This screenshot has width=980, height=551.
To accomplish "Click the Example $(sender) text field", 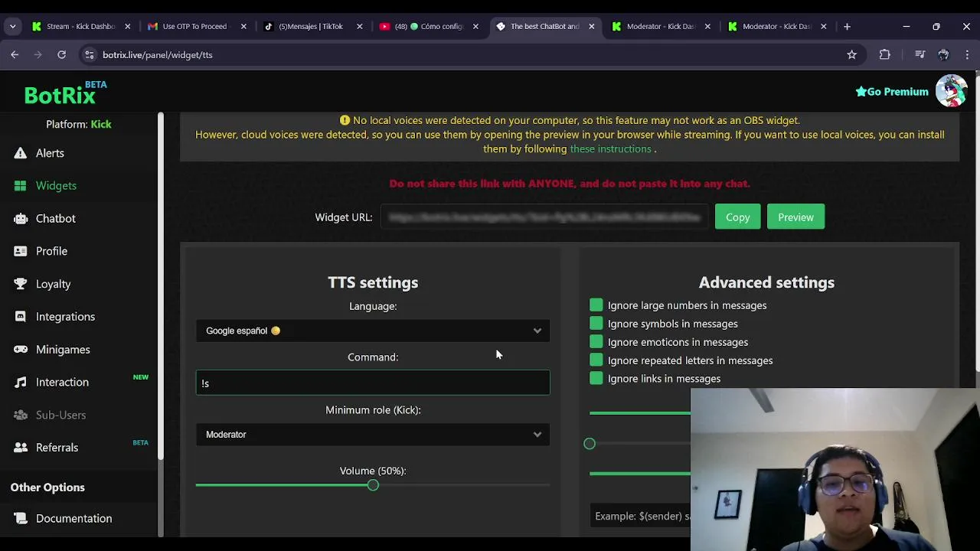I will [x=641, y=516].
